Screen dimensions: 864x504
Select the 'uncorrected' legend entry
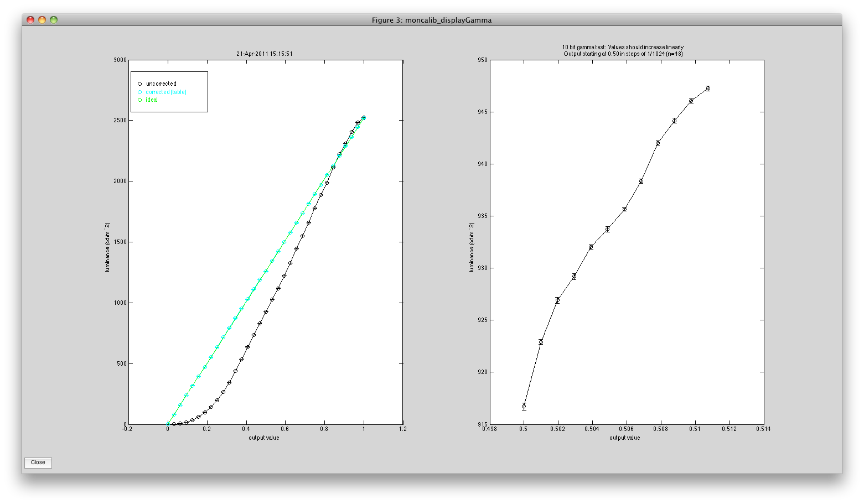pos(161,84)
